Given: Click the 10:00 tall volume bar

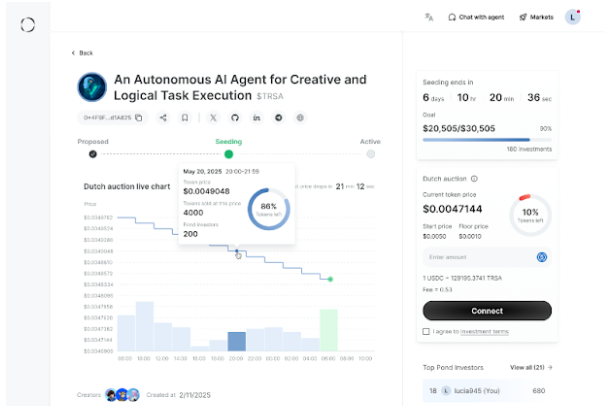Looking at the screenshot, I should [145, 326].
